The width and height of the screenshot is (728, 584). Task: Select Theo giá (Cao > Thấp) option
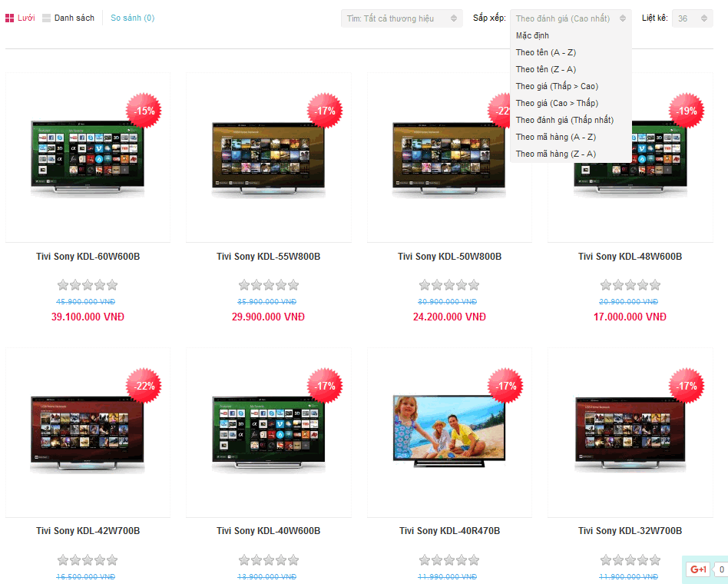coord(558,103)
